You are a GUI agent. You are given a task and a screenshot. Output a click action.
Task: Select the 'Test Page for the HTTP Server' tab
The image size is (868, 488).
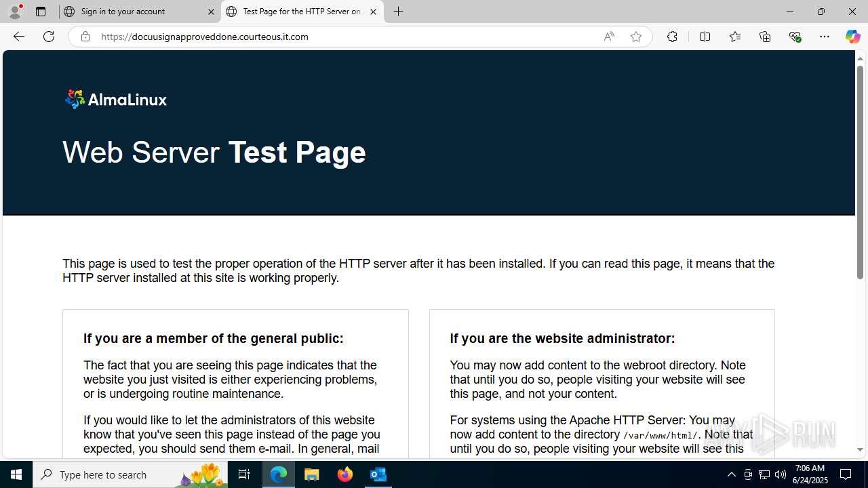coord(302,12)
